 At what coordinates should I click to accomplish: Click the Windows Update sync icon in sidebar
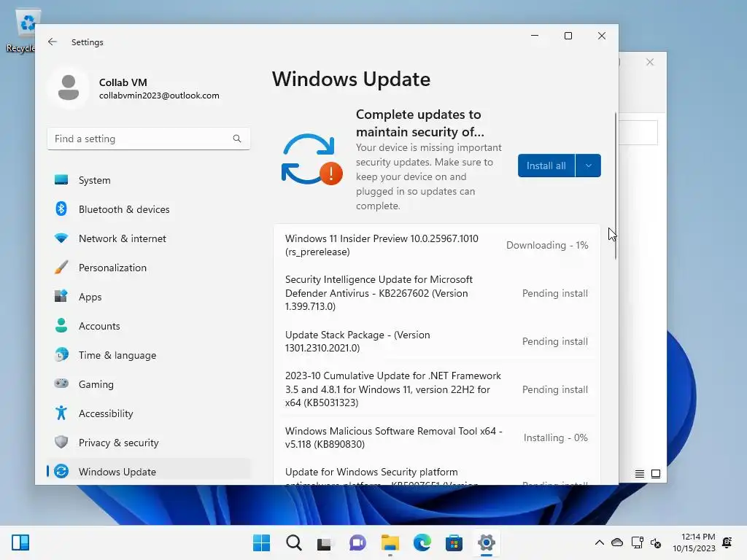pos(61,471)
